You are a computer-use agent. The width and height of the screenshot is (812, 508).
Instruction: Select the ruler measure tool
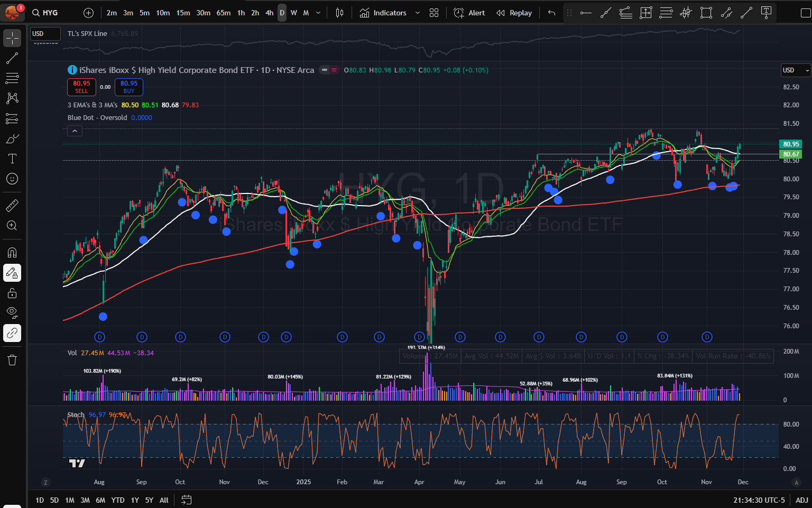pos(12,205)
